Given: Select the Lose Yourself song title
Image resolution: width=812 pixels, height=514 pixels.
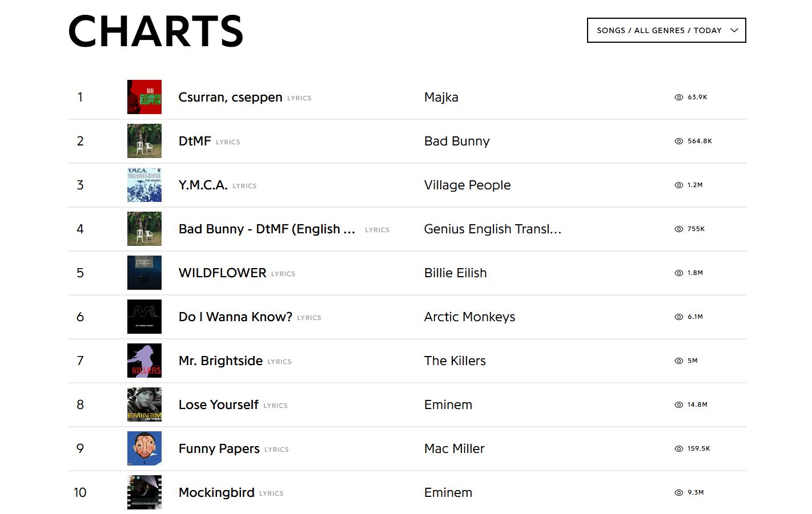Looking at the screenshot, I should point(219,404).
